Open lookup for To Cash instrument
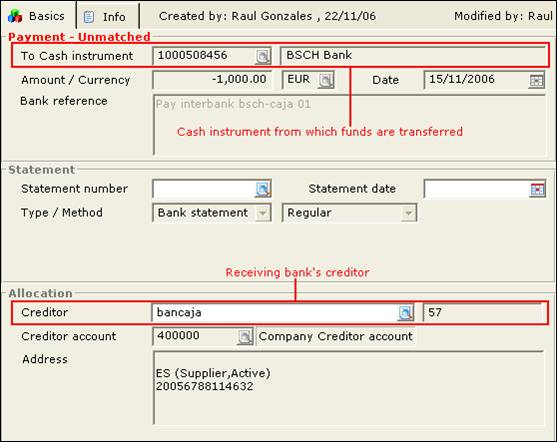The image size is (557, 442). (x=263, y=56)
